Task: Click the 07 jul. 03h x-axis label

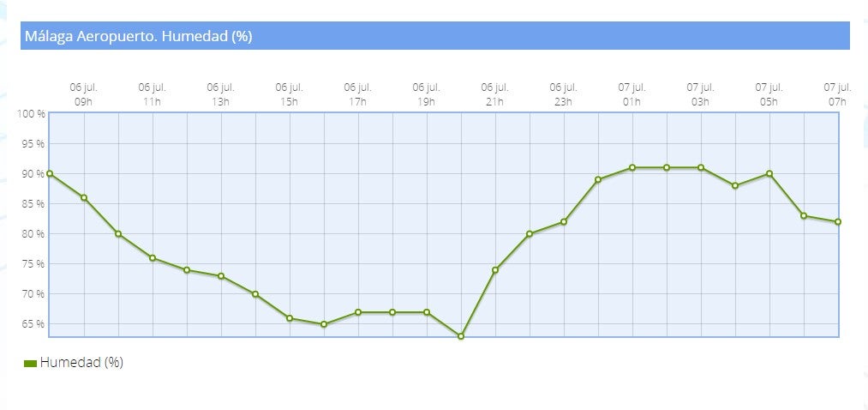Action: (x=700, y=94)
